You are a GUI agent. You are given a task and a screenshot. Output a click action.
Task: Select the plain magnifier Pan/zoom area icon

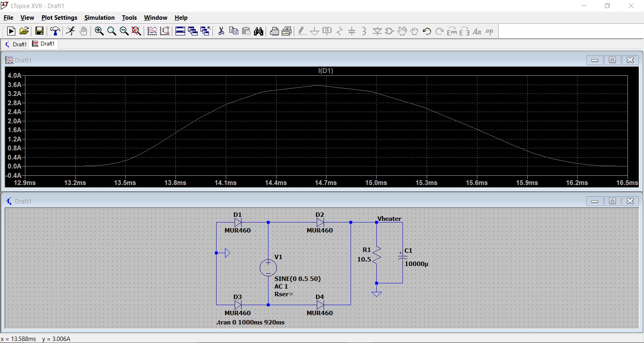click(111, 31)
